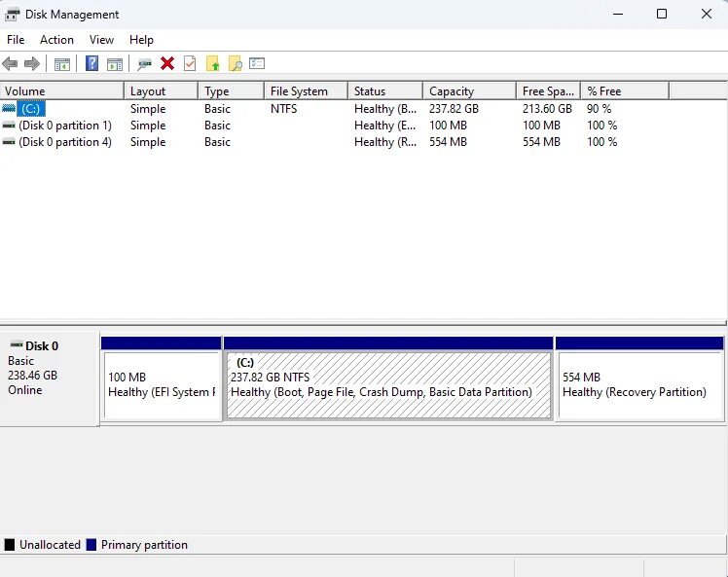
Task: Click the Disk Management title bar icon
Action: click(x=12, y=15)
